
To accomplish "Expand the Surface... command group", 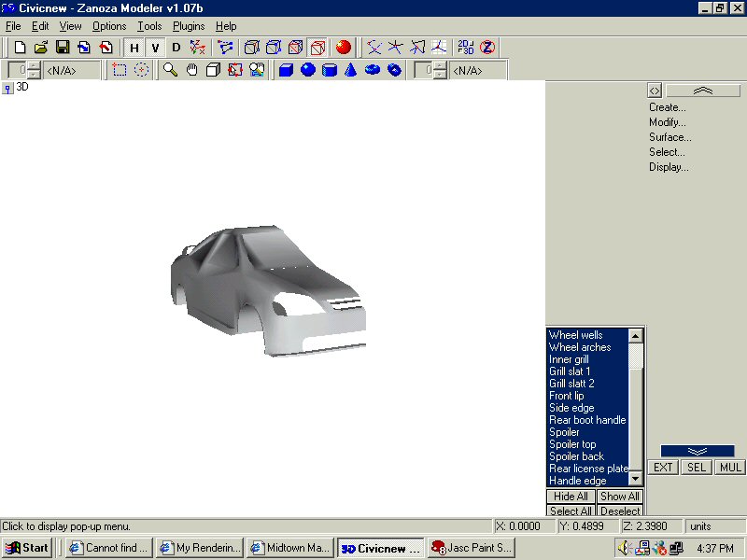I will click(669, 137).
